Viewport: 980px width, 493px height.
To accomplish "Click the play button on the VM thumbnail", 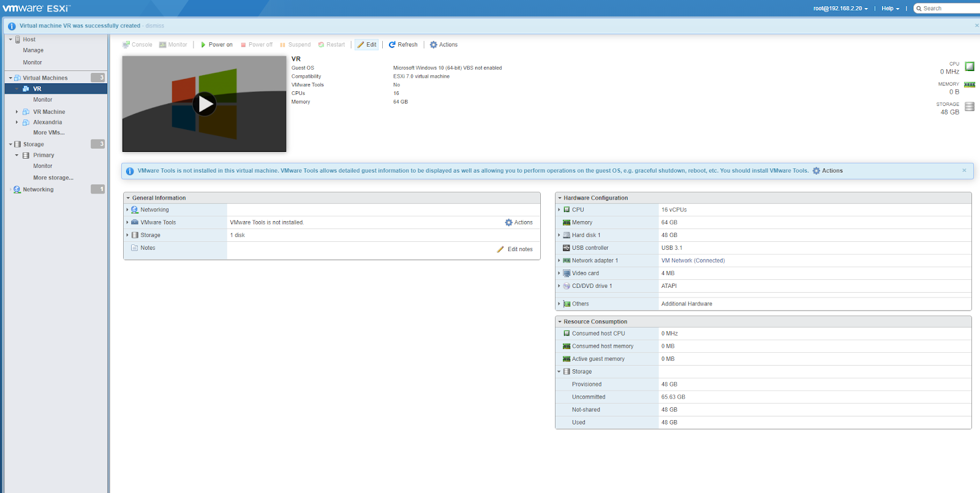I will 205,104.
